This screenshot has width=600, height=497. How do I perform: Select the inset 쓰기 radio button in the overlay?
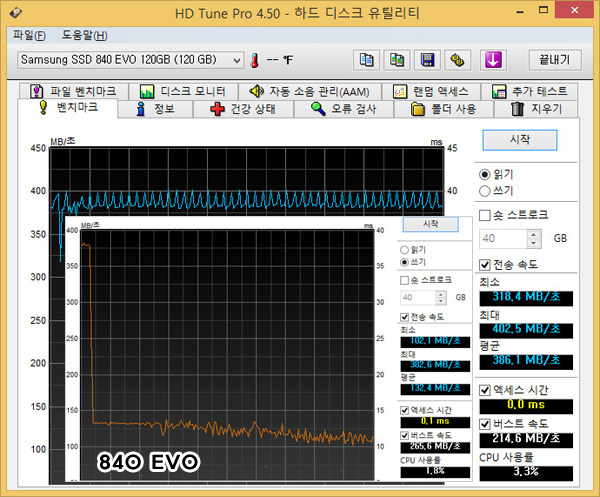click(x=404, y=262)
